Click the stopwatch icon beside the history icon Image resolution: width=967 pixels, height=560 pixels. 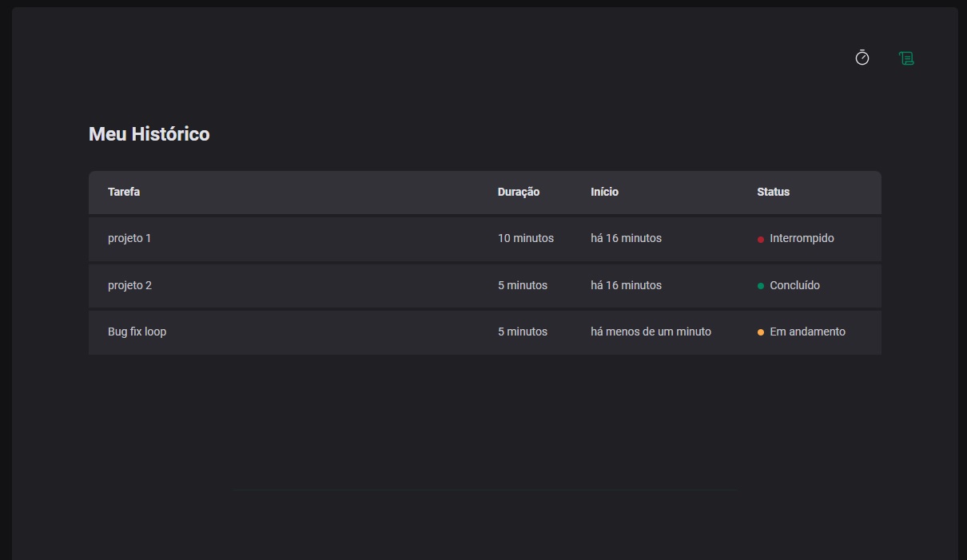click(862, 58)
